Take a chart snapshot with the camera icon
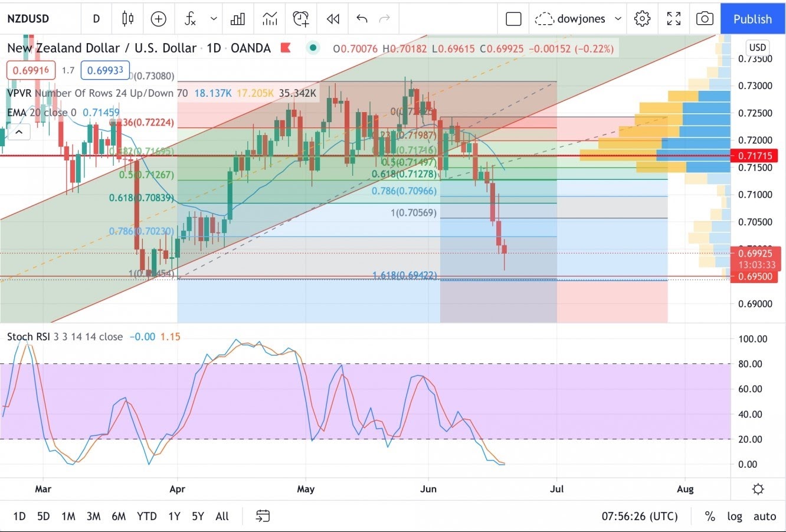Image resolution: width=786 pixels, height=532 pixels. coord(705,19)
